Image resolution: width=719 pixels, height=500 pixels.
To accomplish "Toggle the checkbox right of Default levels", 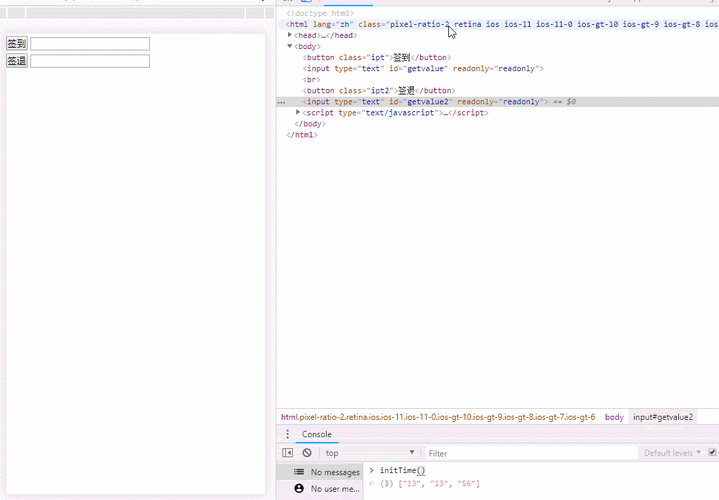I will [712, 453].
